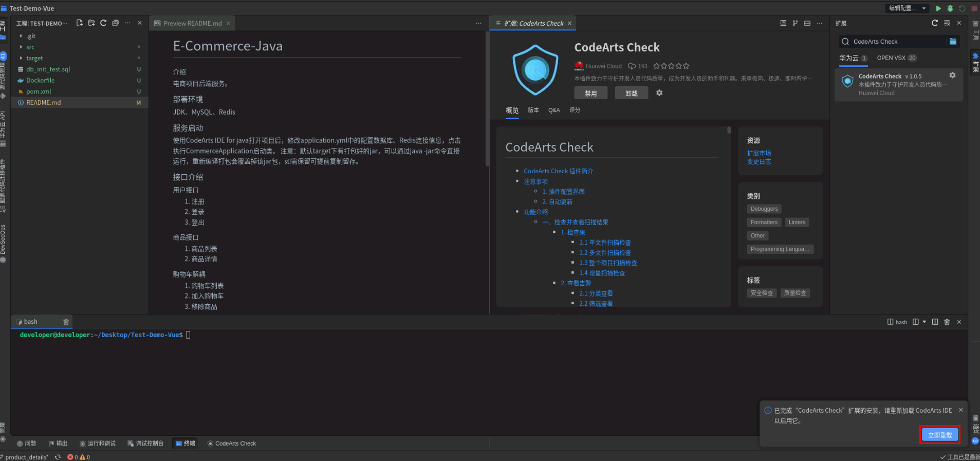Open the edit configuration dropdown
980x461 pixels.
908,8
